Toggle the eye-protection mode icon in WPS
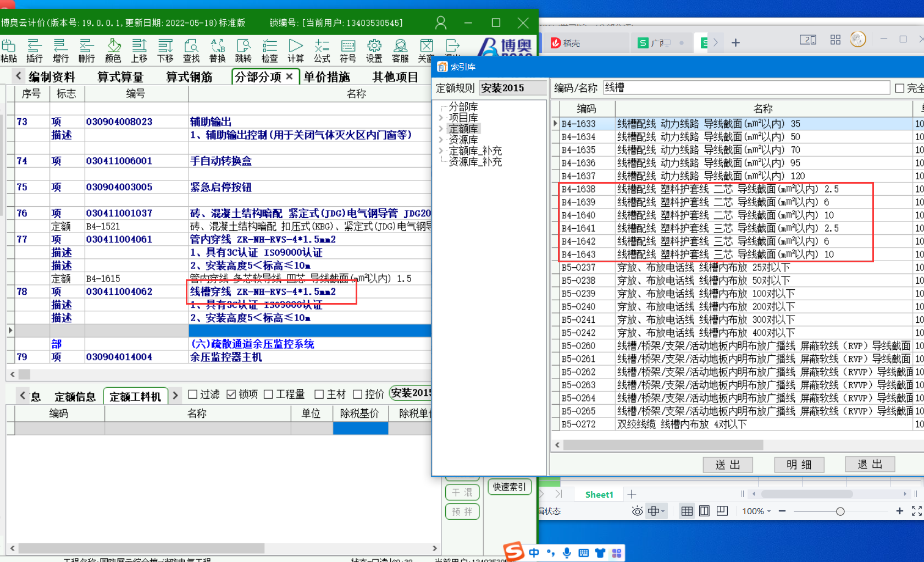The image size is (924, 562). click(x=637, y=511)
